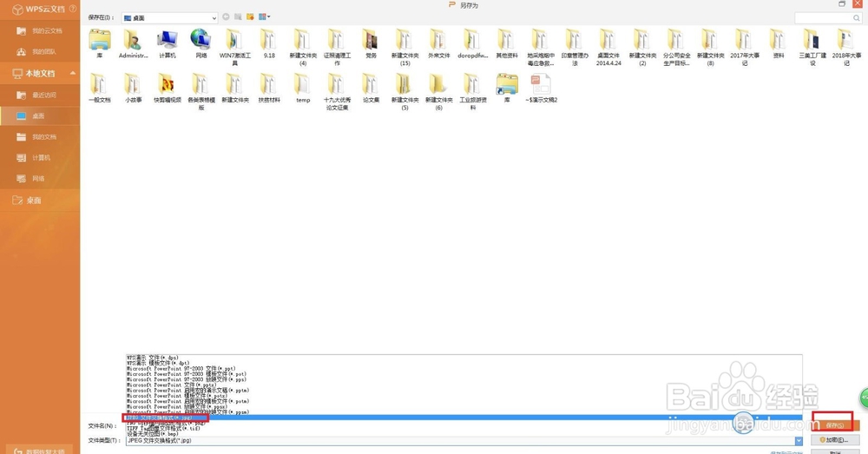The height and width of the screenshot is (454, 868).
Task: Select the ~$演示文稿2 file
Action: pyautogui.click(x=541, y=89)
